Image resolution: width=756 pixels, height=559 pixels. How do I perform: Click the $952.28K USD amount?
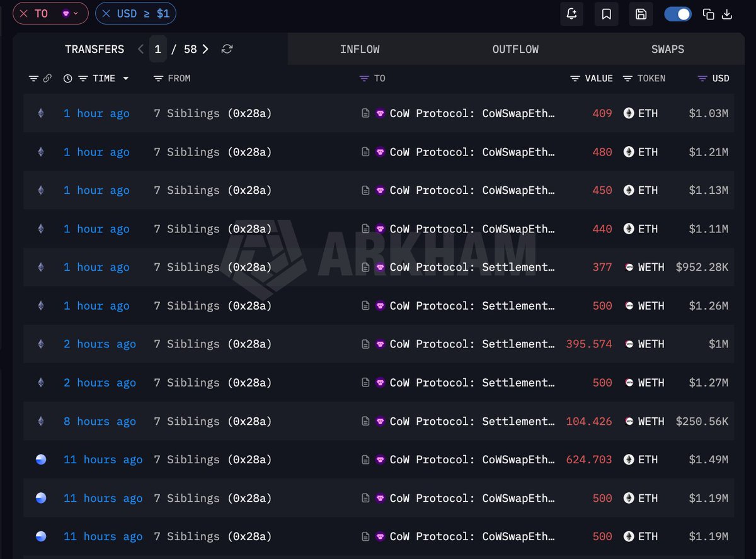702,267
